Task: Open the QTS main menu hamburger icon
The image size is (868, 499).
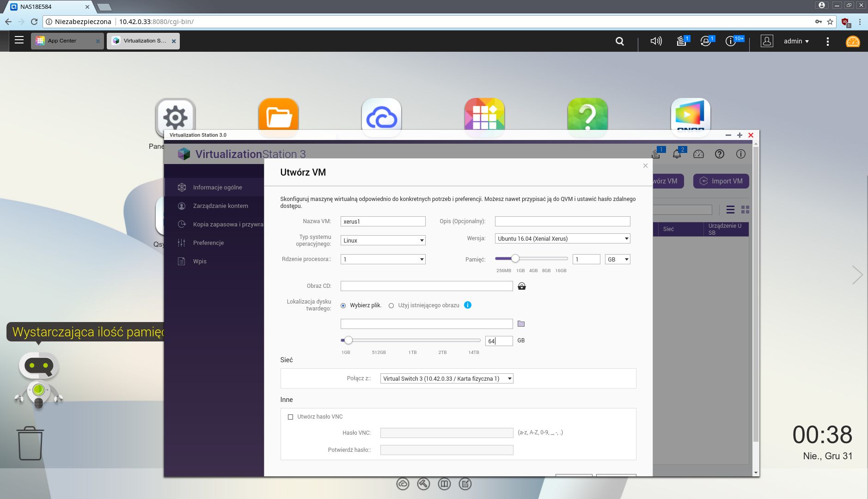Action: coord(19,40)
